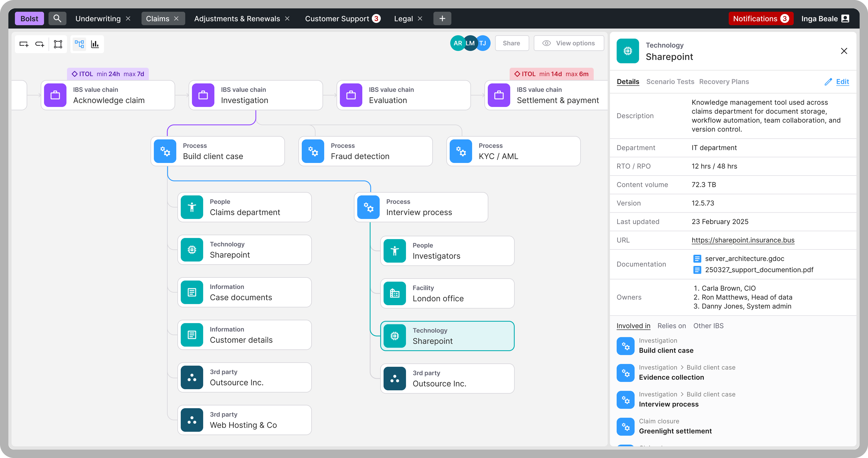868x458 pixels.
Task: Click Inga Beale user profile icon
Action: coord(845,19)
